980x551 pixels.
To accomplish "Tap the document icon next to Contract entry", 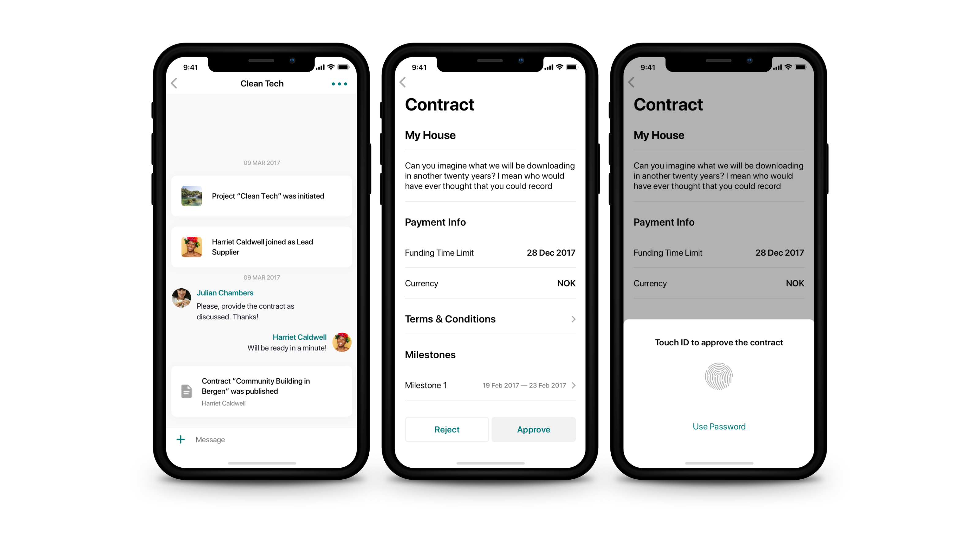I will (188, 390).
